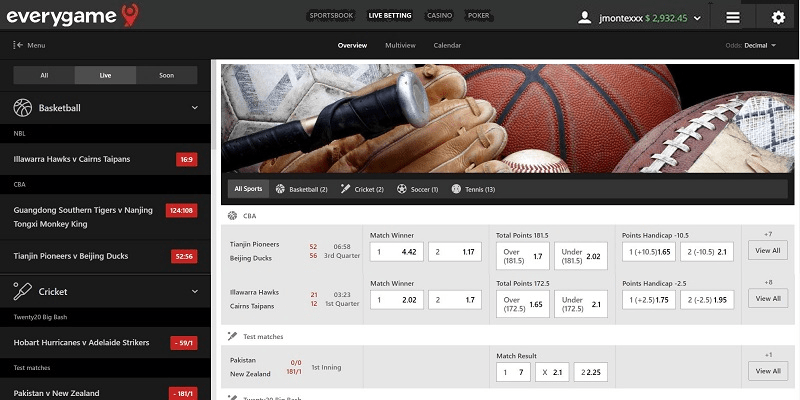Viewport: 800px width, 400px height.
Task: Open the Odds Decimal dropdown
Action: tap(751, 45)
